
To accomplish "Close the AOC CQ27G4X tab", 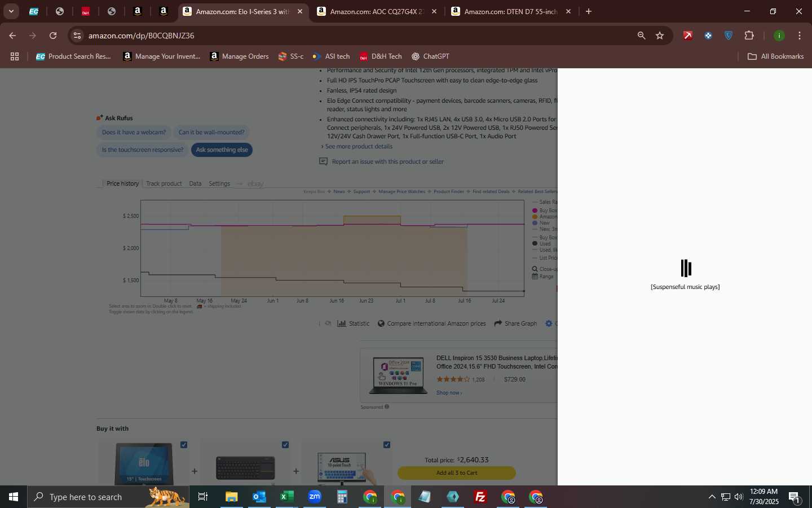I will tap(434, 11).
